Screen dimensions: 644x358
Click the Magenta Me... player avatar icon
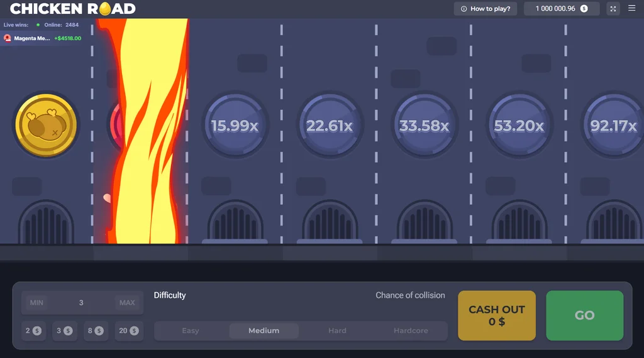tap(8, 38)
